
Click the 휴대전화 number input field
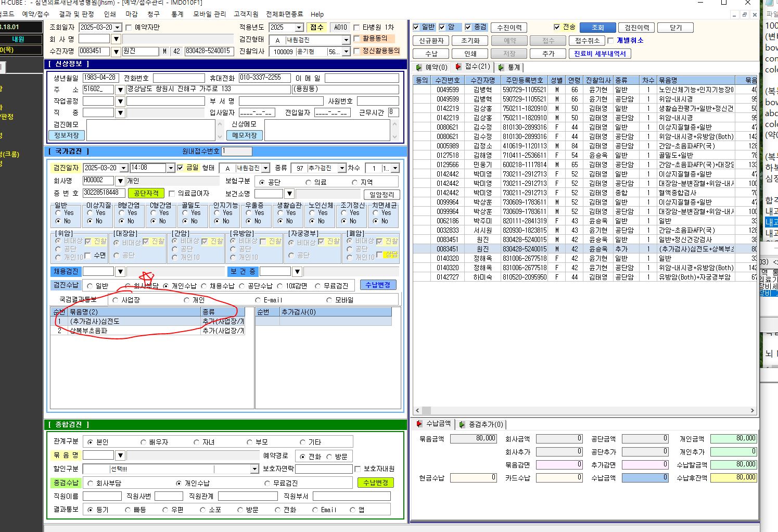pos(264,78)
